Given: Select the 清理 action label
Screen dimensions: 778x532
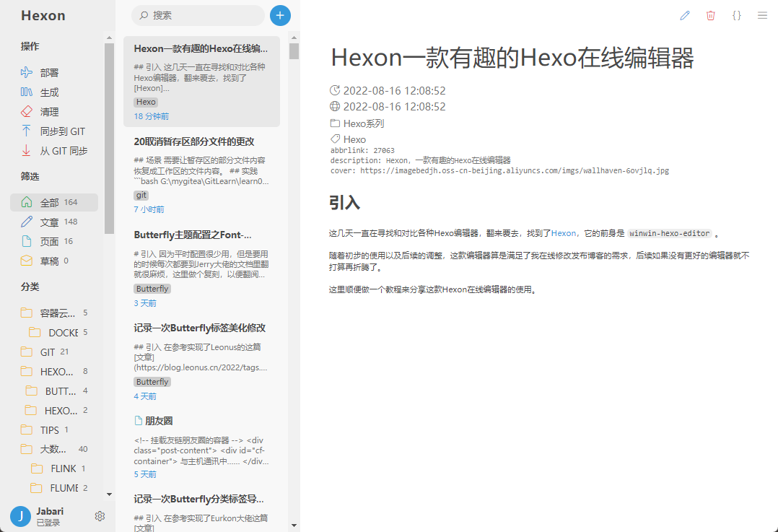Looking at the screenshot, I should [49, 112].
